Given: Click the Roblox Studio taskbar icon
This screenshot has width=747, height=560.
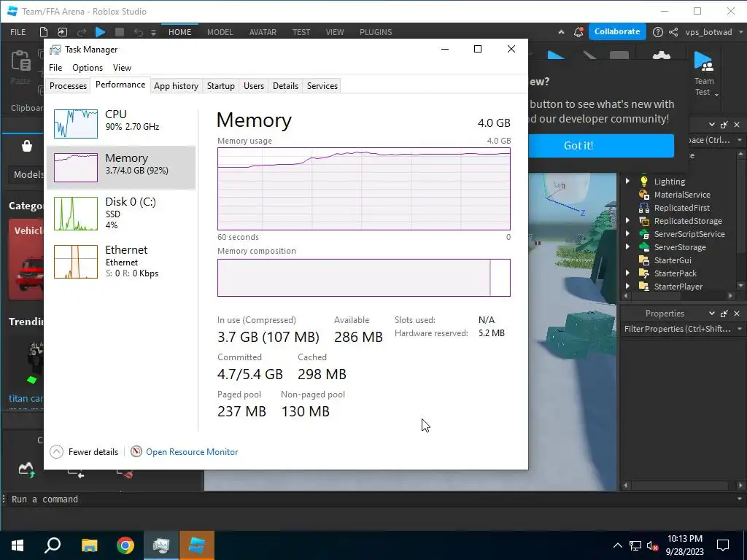Looking at the screenshot, I should (197, 545).
